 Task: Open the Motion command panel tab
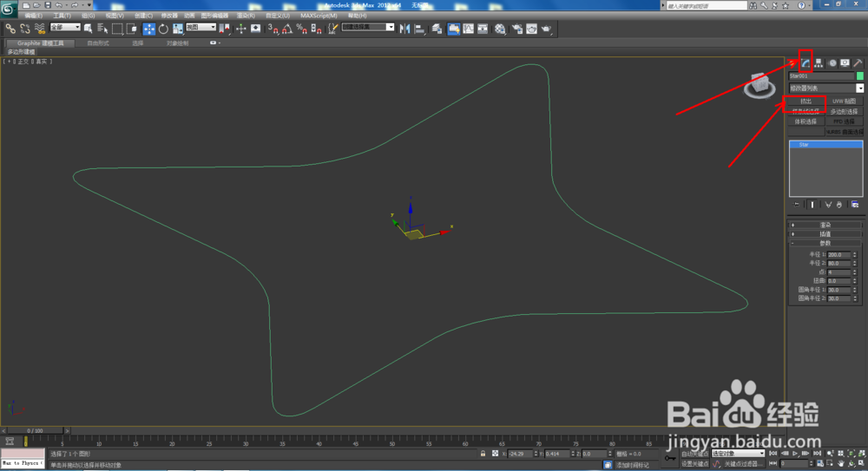tap(832, 63)
